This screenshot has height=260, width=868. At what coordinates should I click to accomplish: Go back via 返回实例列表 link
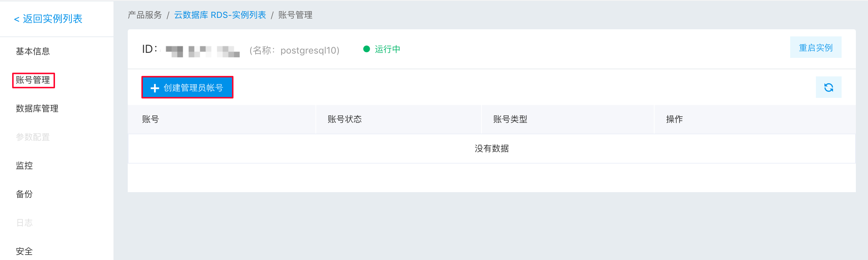tap(48, 19)
